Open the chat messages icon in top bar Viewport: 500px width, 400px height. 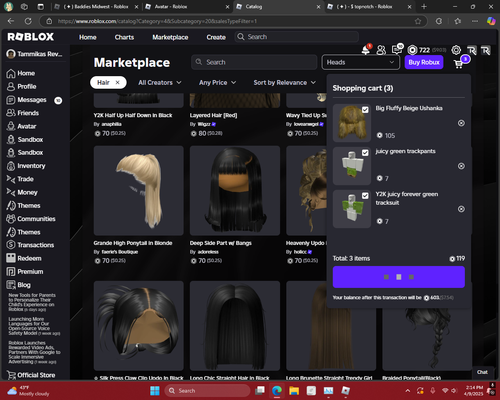(397, 50)
